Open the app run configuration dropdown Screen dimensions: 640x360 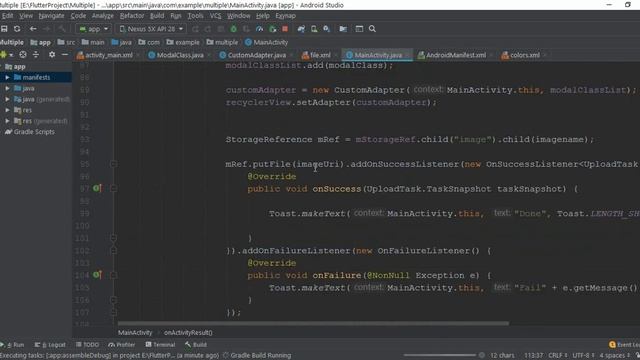pyautogui.click(x=94, y=29)
